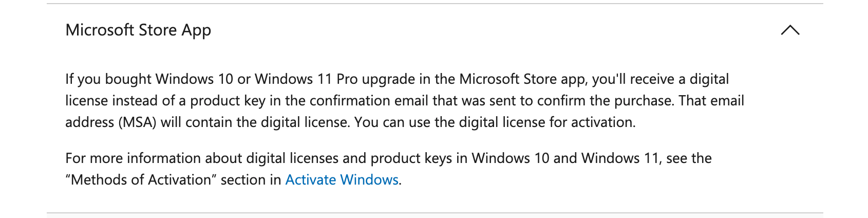
Task: Click the word "Store" in the heading
Action: click(158, 30)
